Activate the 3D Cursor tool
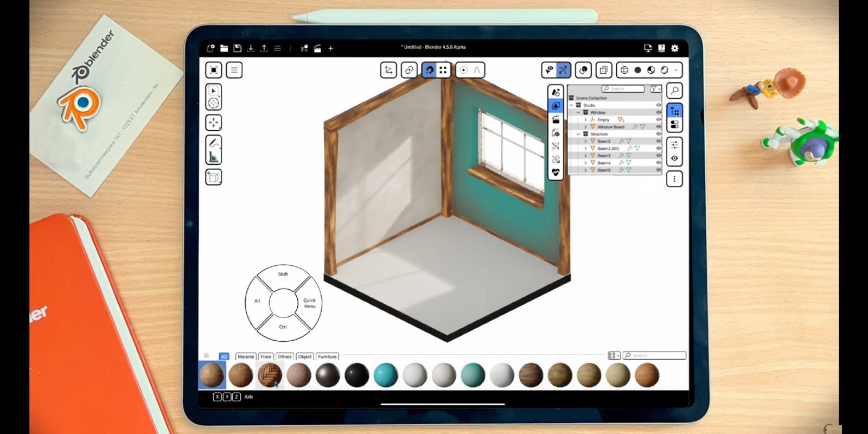 pos(214,103)
